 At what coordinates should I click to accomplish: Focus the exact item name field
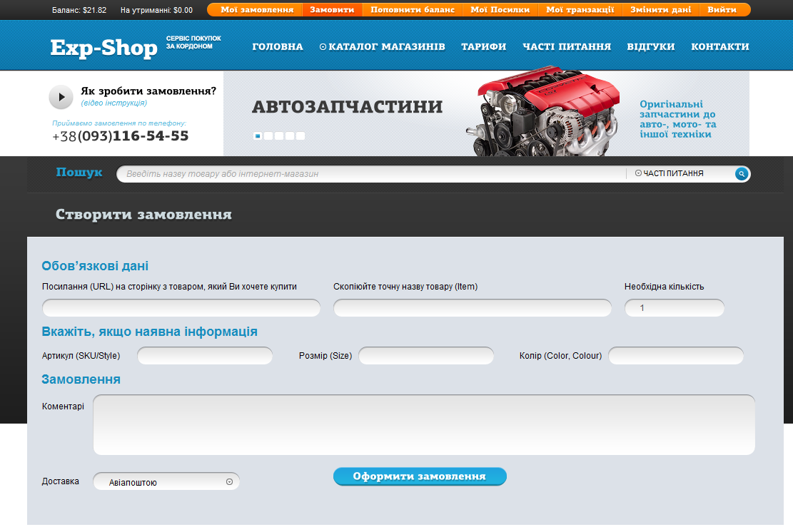[x=473, y=307]
